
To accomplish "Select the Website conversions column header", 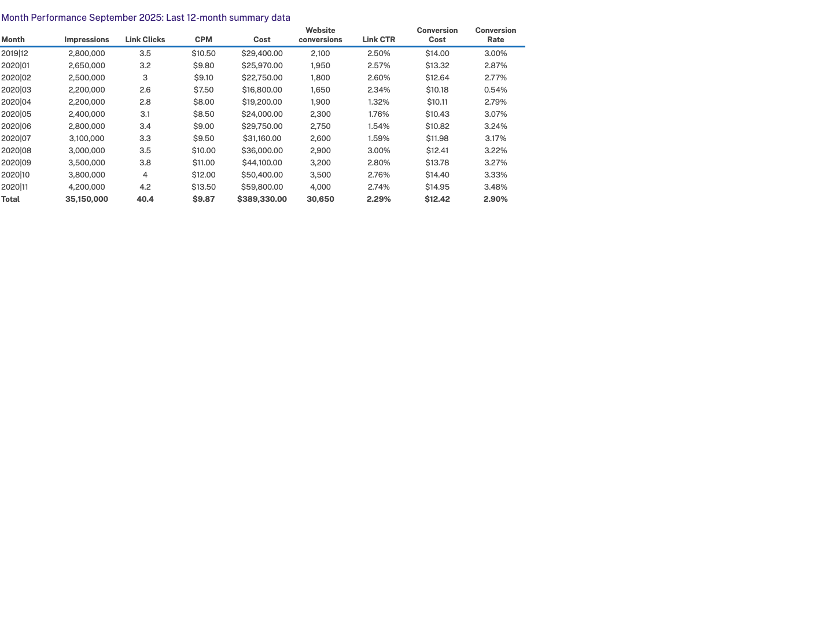I will (320, 35).
